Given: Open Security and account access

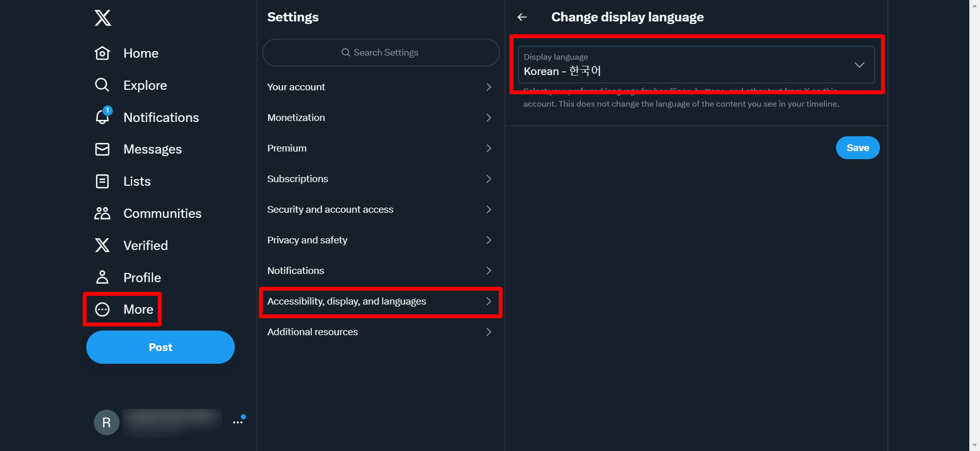Looking at the screenshot, I should click(380, 210).
